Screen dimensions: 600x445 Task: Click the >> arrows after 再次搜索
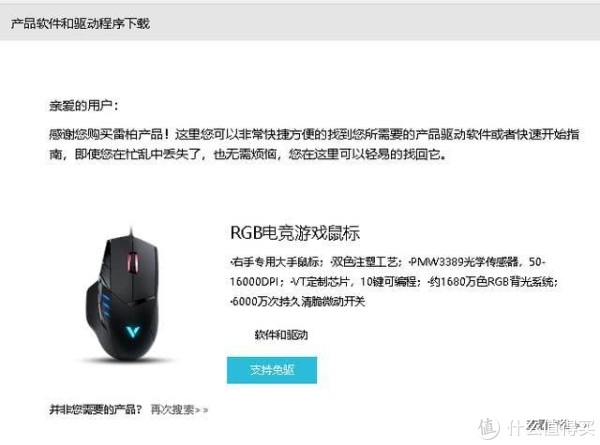[x=202, y=410]
